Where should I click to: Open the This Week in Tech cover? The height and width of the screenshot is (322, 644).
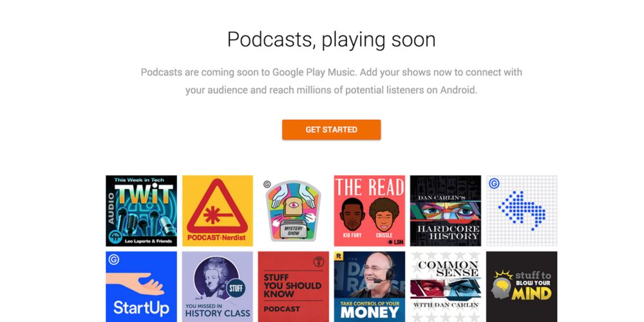coord(141,211)
